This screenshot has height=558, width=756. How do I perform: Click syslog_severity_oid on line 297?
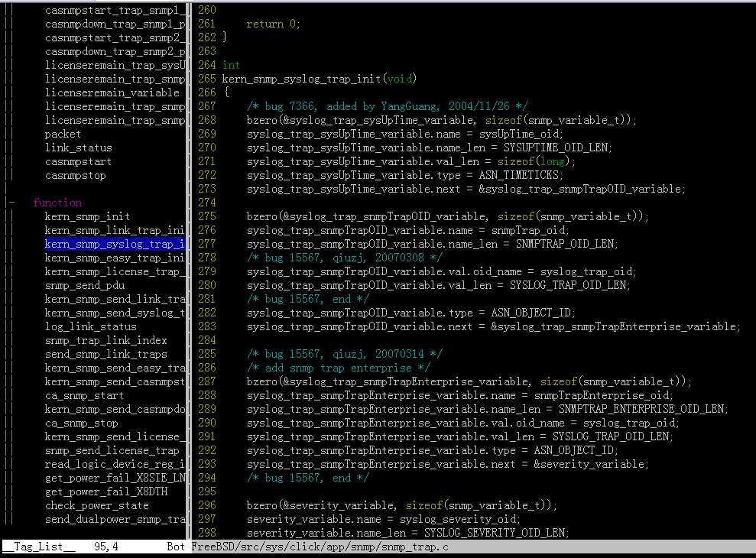tap(458, 520)
